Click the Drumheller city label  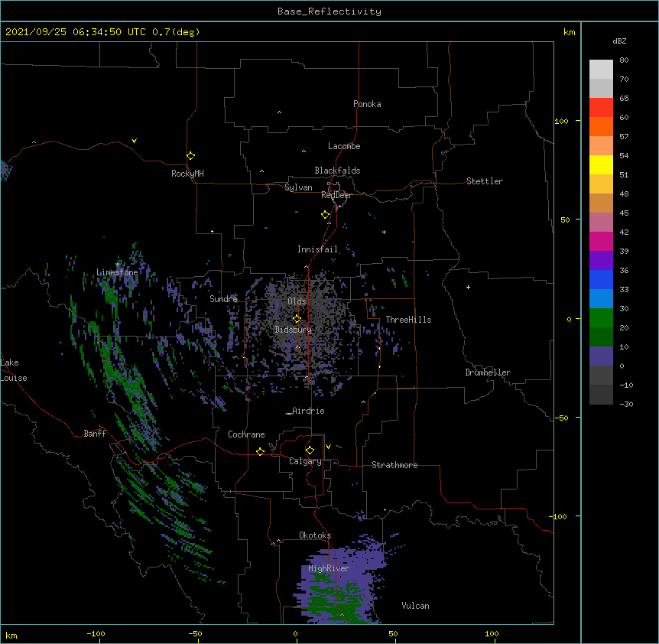(x=488, y=372)
